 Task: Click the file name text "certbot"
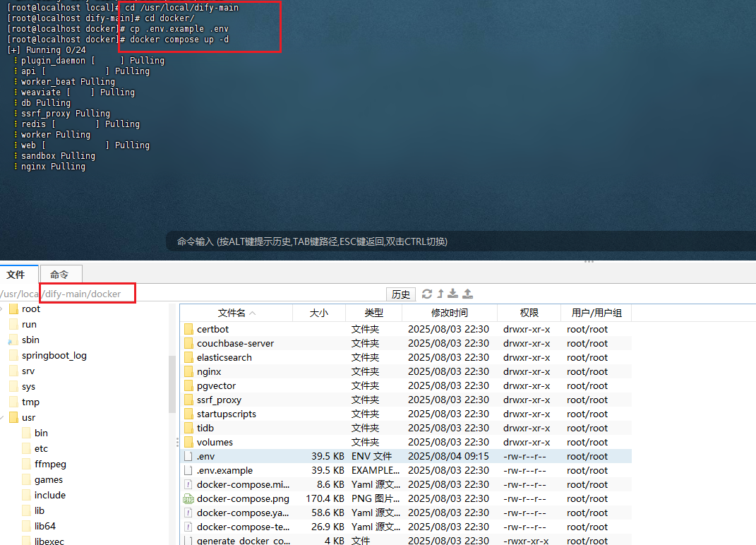[x=212, y=330]
